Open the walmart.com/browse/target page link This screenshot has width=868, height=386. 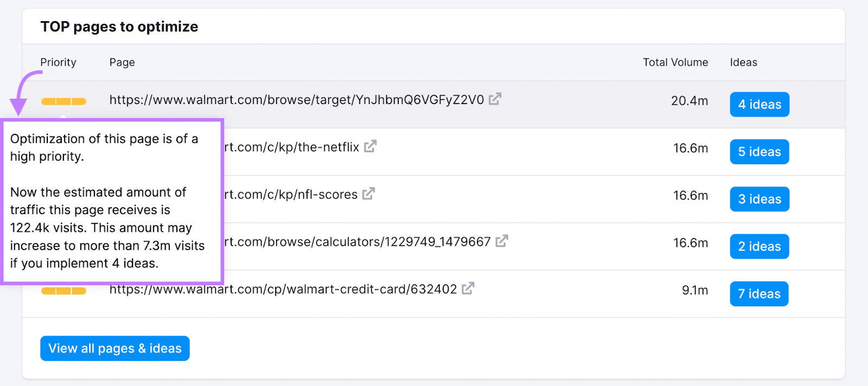(x=297, y=100)
